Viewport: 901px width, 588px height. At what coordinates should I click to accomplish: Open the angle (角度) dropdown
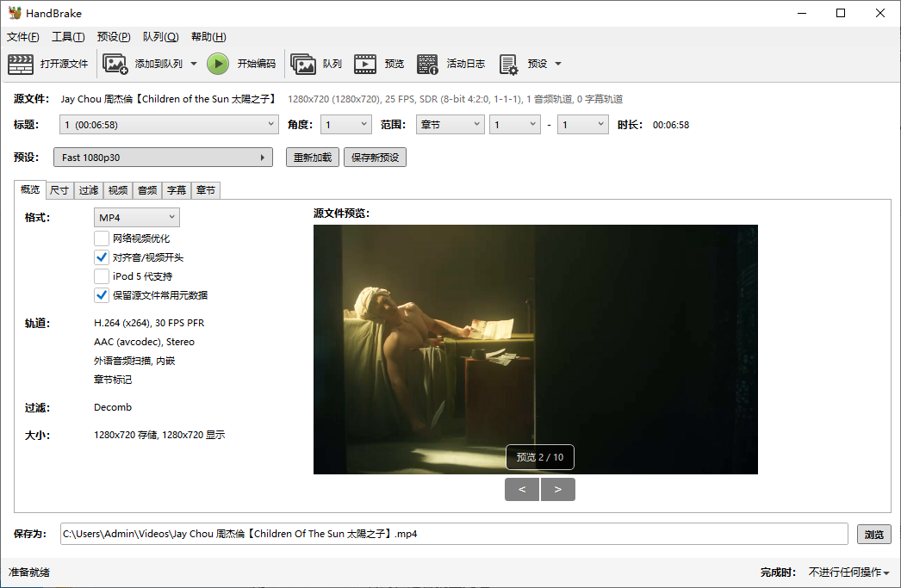[346, 125]
